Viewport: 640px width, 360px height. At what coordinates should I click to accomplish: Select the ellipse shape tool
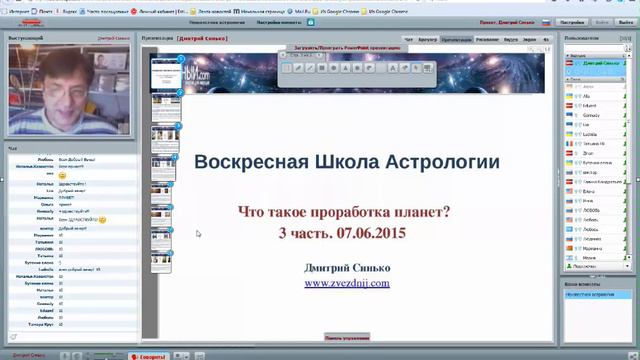[x=334, y=68]
